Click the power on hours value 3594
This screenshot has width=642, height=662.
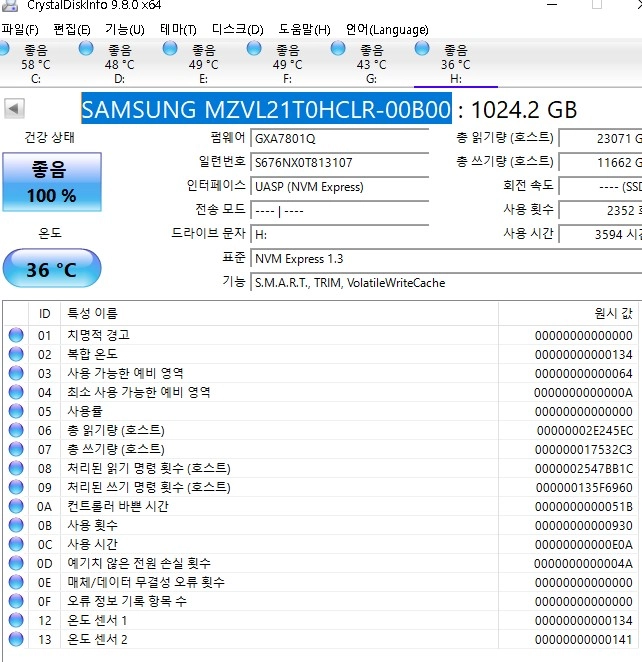pyautogui.click(x=601, y=234)
